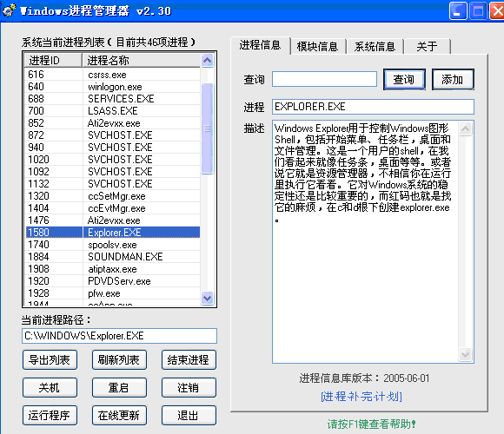Switch to the 系统信息 tab

(x=375, y=47)
